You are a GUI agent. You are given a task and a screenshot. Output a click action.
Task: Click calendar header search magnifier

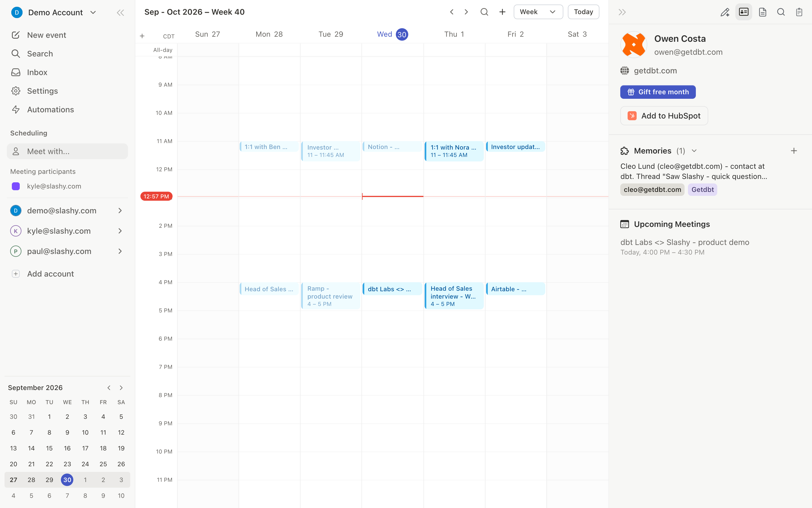[x=484, y=12]
